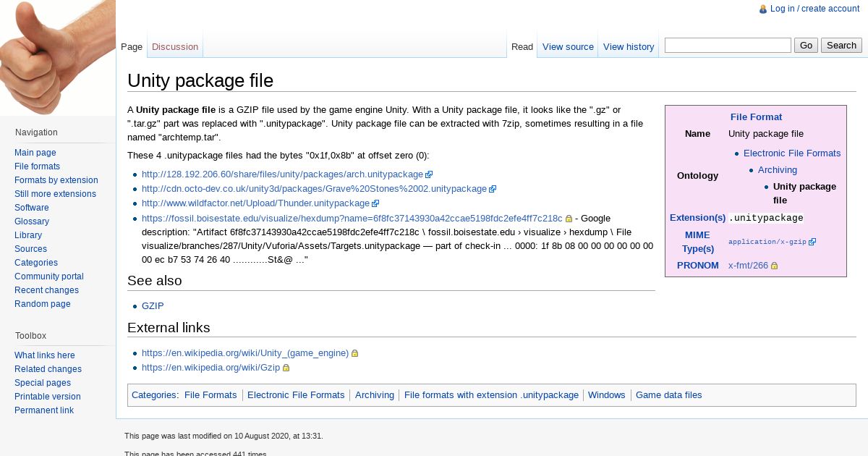Open Wikipedia Unity game engine link
This screenshot has height=456, width=868.
[245, 353]
